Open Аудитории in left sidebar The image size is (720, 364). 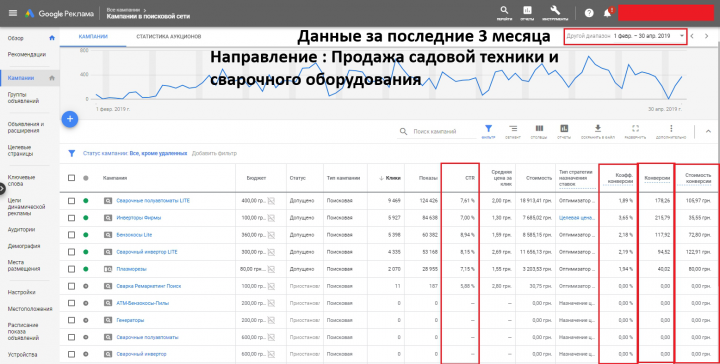[x=21, y=229]
